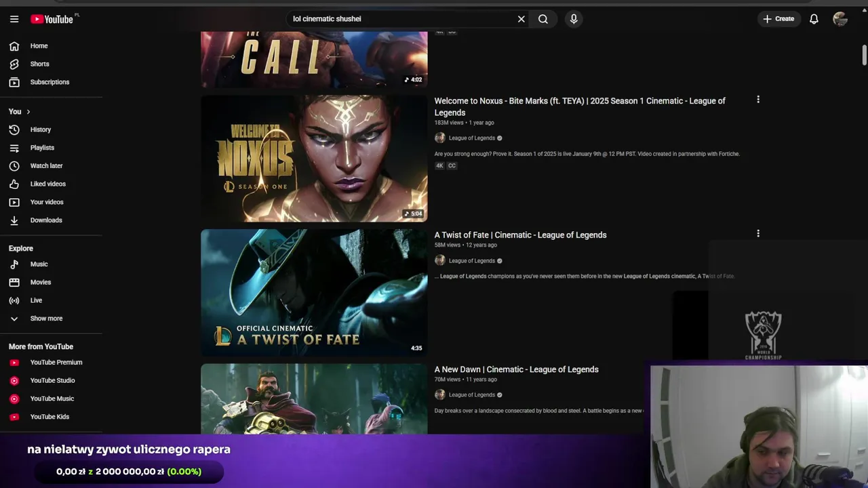Image resolution: width=868 pixels, height=488 pixels.
Task: Open YouTube Studio
Action: (x=51, y=381)
